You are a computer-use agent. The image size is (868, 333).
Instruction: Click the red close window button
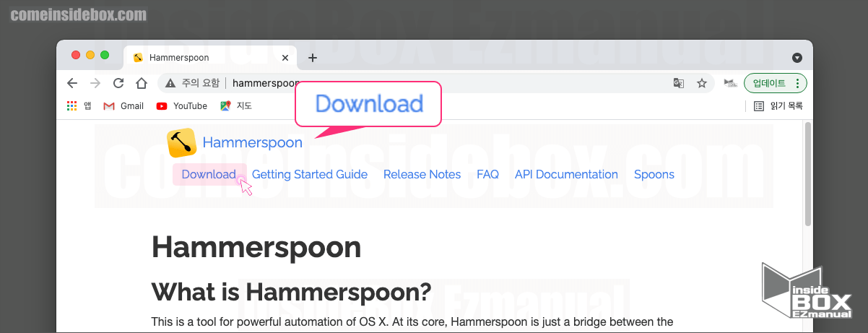coord(76,55)
